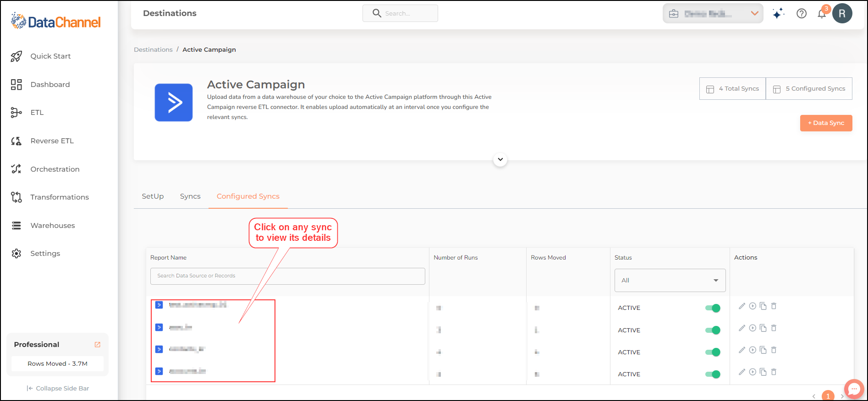Run the second sync with play icon
This screenshot has height=401, width=868.
tap(753, 328)
